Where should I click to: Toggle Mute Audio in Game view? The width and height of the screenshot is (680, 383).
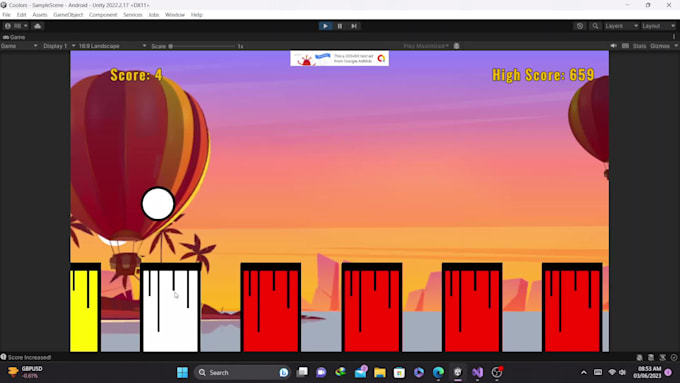[x=614, y=46]
